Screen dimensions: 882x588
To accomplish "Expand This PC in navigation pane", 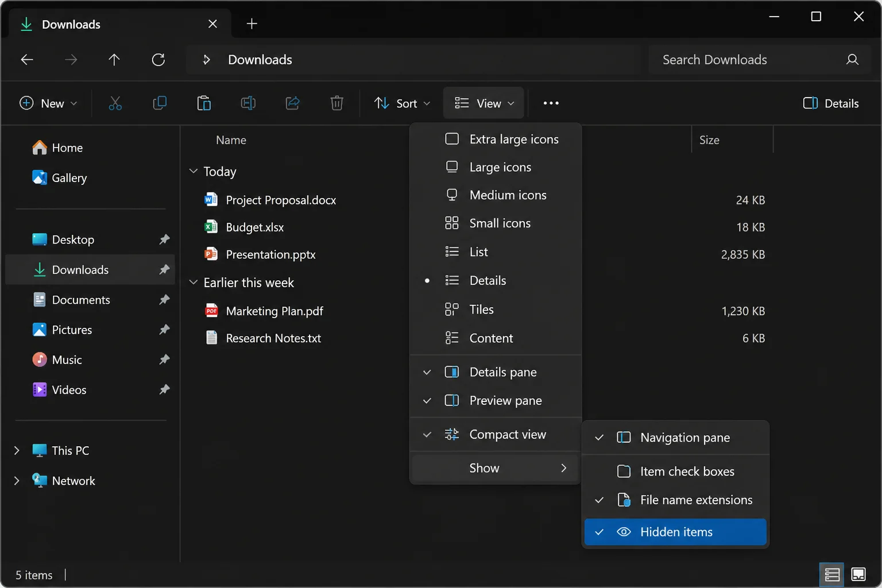I will [17, 451].
